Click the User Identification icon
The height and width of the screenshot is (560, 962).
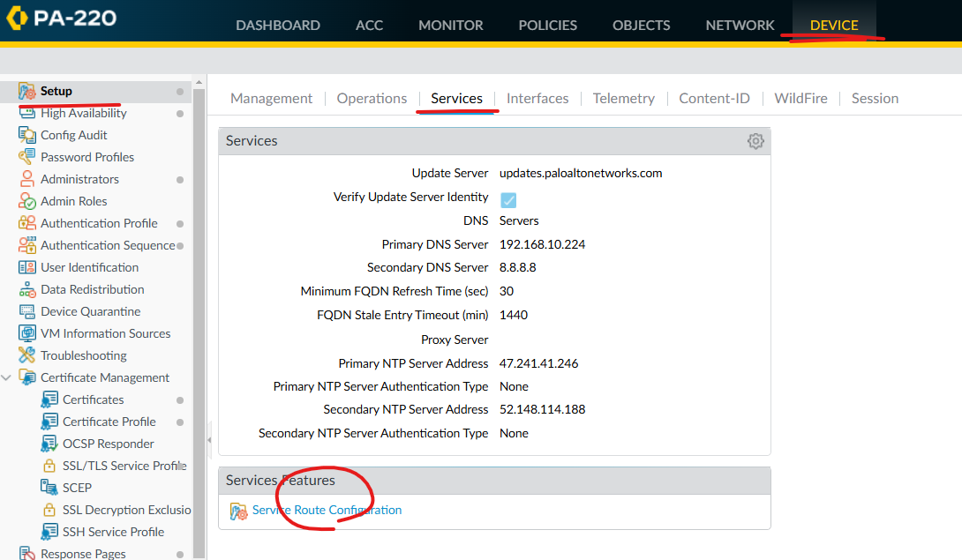[x=27, y=267]
